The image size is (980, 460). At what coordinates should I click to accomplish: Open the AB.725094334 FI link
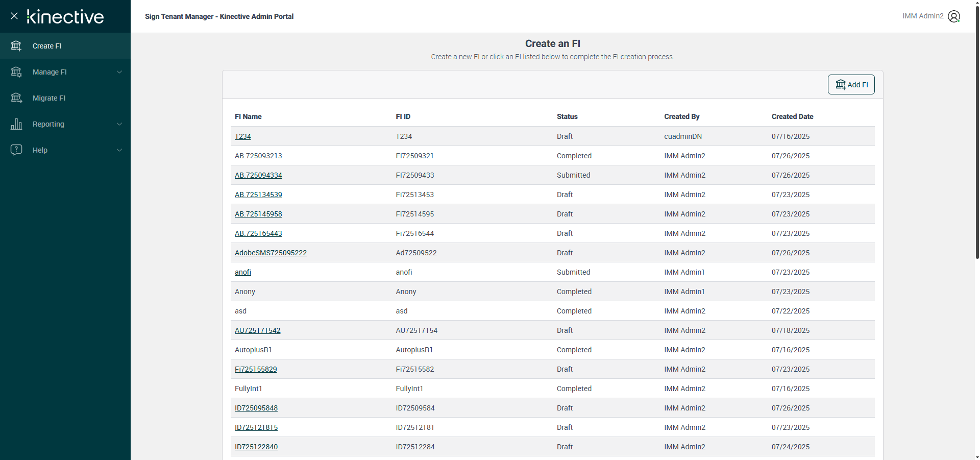(x=258, y=175)
